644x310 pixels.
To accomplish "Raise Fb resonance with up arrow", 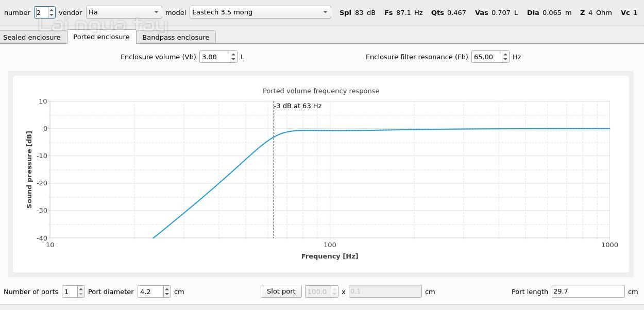I will 505,54.
